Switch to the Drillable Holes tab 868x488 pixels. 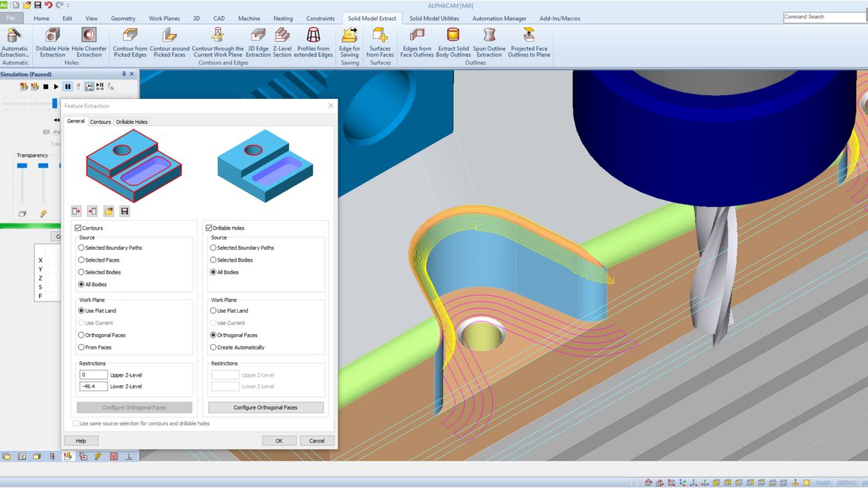(132, 122)
